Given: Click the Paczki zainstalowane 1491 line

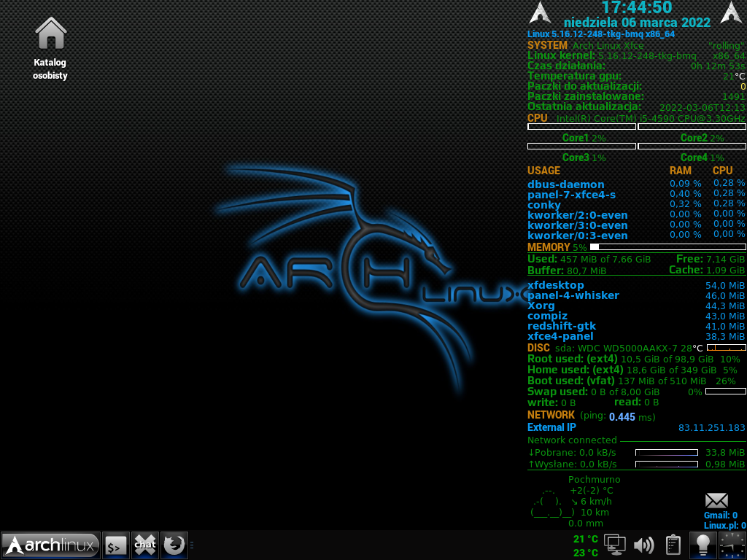Looking at the screenshot, I should (x=636, y=96).
